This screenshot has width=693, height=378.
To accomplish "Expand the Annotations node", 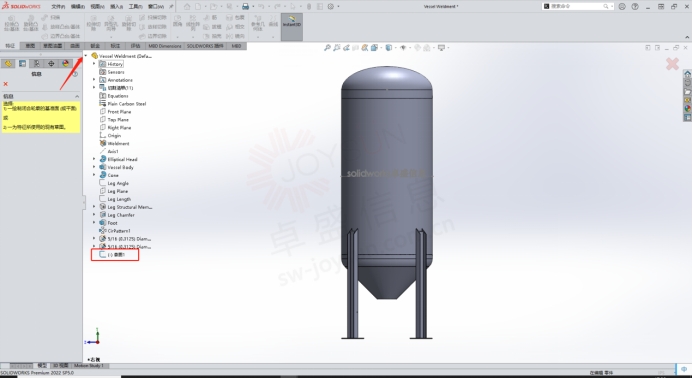I will click(94, 80).
